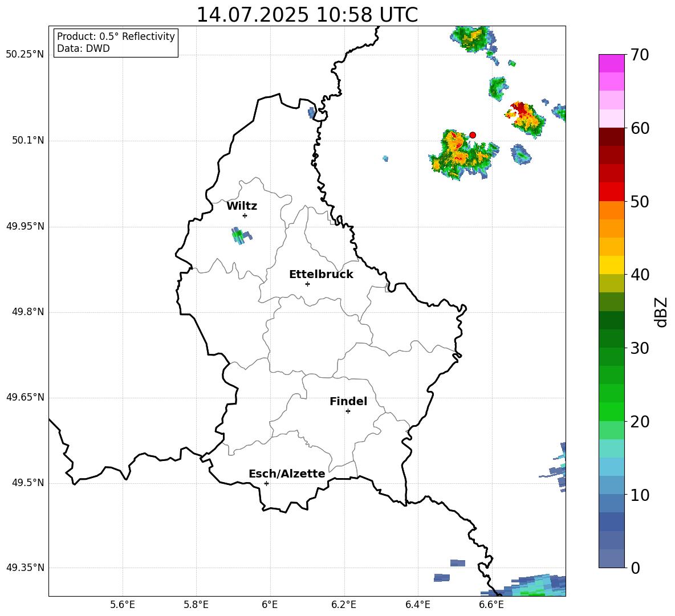Screen dimensions: 675x616
Task: Click the 50 tick label on colorbar
Action: (640, 201)
